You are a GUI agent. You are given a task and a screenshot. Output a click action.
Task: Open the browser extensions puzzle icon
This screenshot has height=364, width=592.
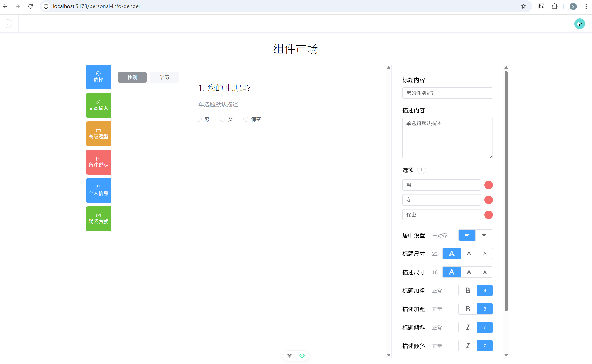point(554,6)
